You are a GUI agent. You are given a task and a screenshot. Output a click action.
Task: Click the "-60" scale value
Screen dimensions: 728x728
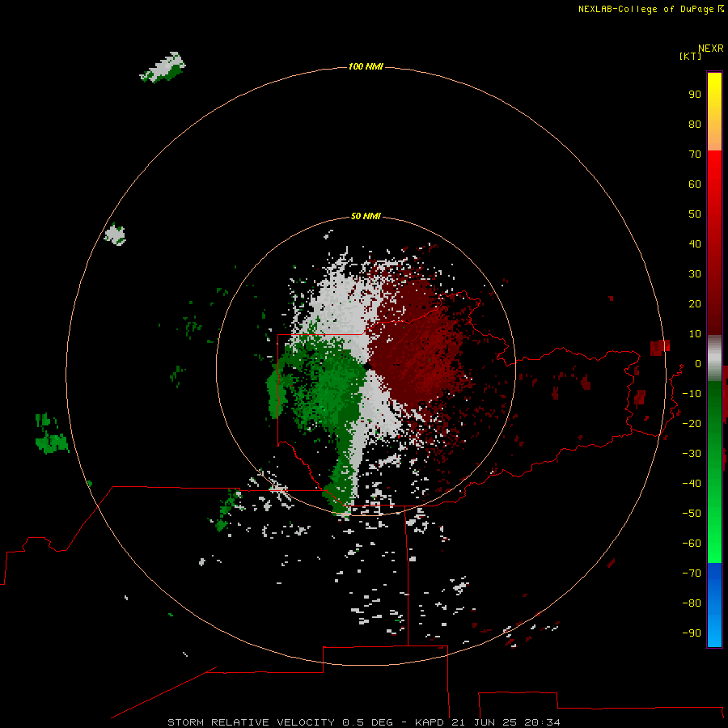click(692, 544)
